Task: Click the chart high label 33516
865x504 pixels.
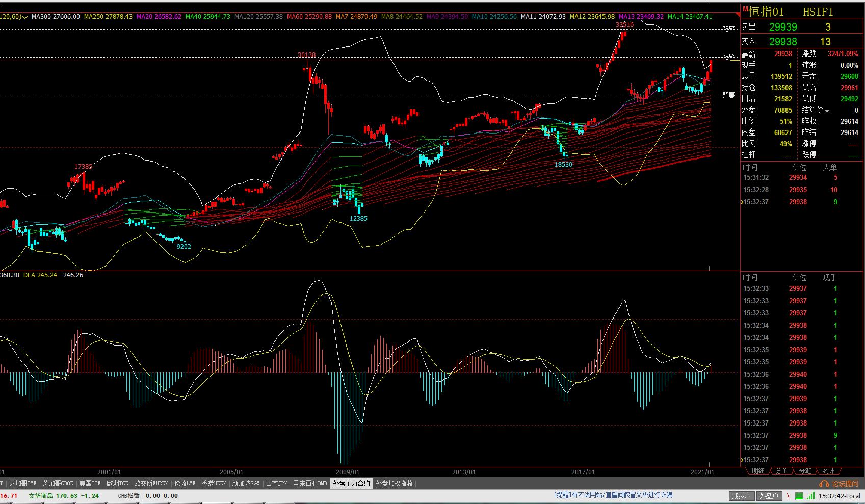Action: point(624,24)
